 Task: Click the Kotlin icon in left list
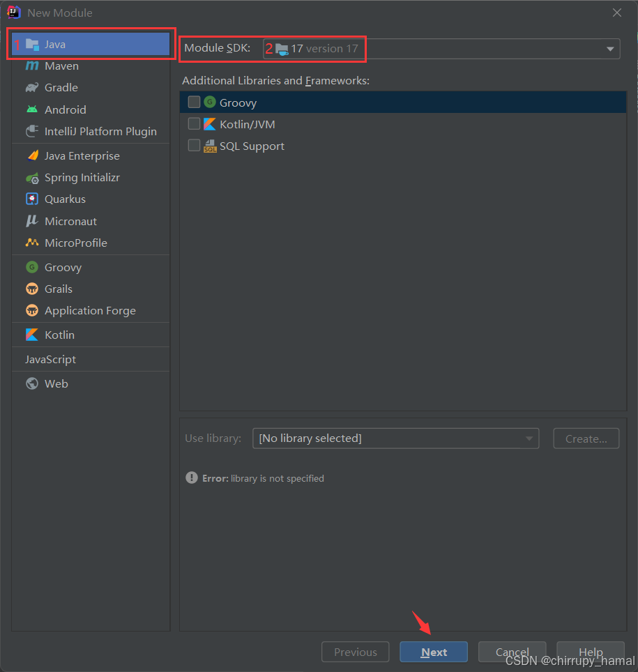(32, 335)
